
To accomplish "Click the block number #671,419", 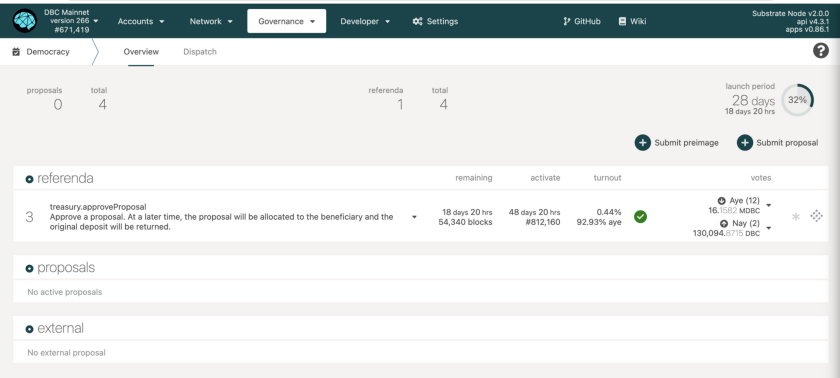I will pyautogui.click(x=72, y=30).
